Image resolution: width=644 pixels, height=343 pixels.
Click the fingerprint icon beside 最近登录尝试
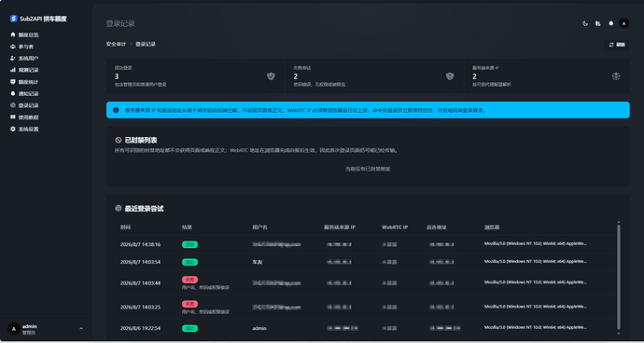point(119,209)
